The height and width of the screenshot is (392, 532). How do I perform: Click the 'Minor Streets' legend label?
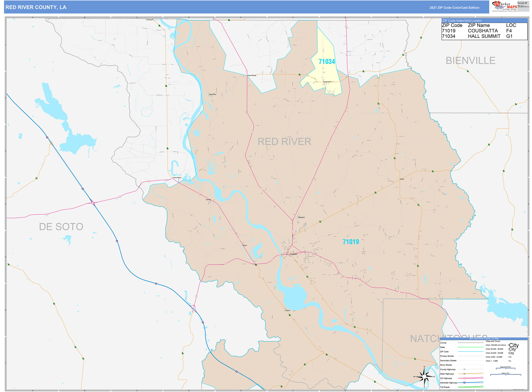(x=446, y=365)
